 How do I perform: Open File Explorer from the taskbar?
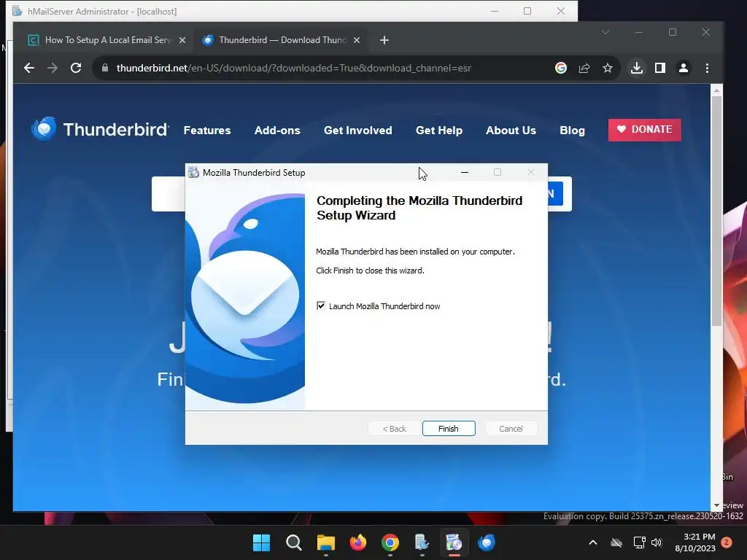(x=326, y=542)
